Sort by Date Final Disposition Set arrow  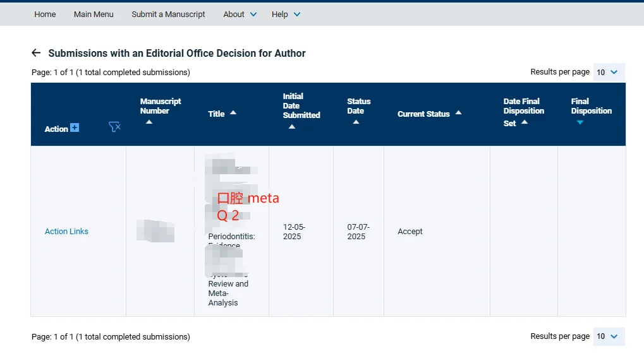(525, 122)
